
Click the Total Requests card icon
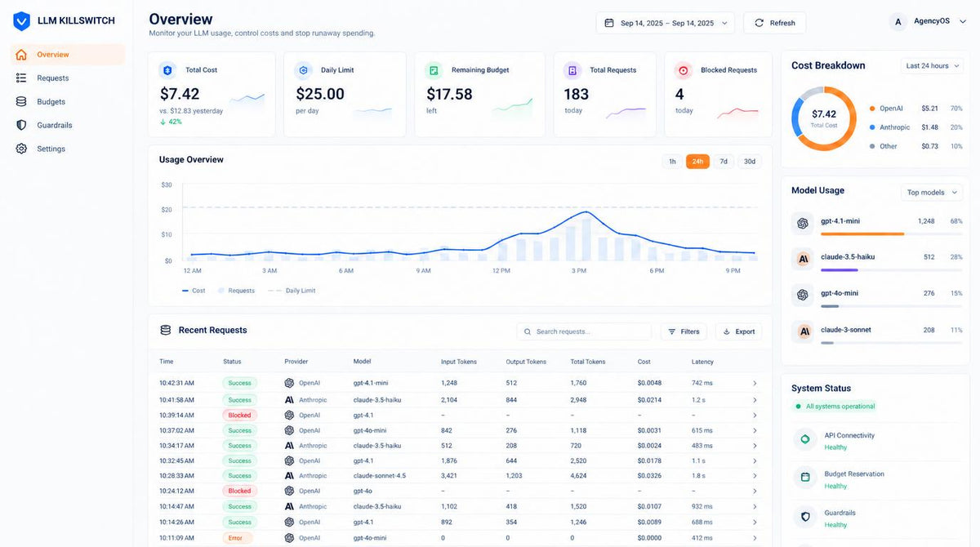[572, 70]
